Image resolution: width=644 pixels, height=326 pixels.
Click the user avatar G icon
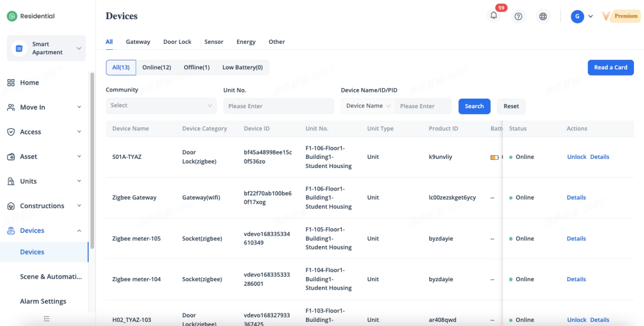coord(577,17)
